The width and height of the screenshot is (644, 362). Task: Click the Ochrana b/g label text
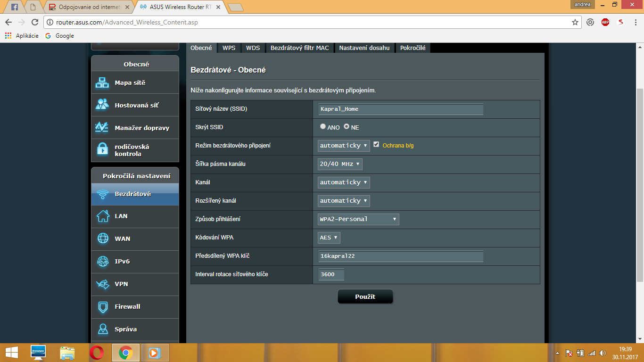pyautogui.click(x=398, y=146)
